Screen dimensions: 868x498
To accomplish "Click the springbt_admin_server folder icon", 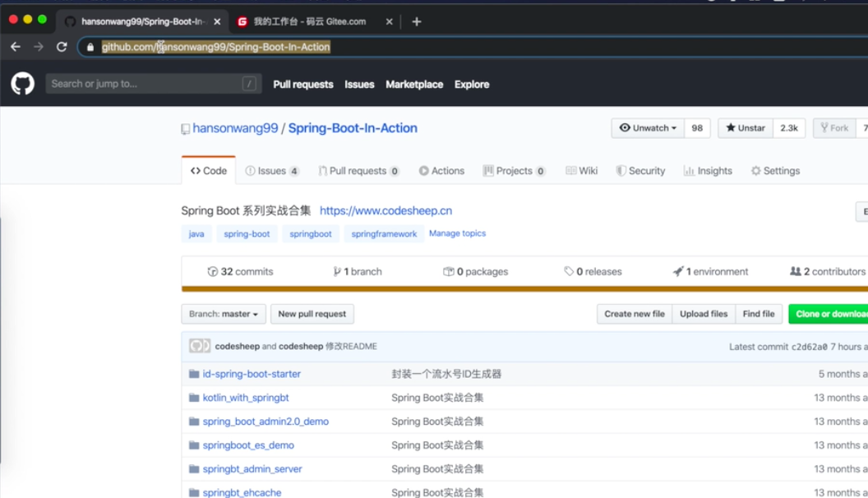I will click(194, 469).
